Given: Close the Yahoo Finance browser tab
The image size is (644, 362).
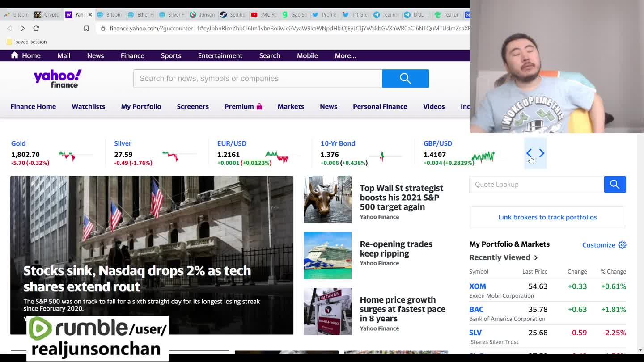Looking at the screenshot, I should point(90,15).
